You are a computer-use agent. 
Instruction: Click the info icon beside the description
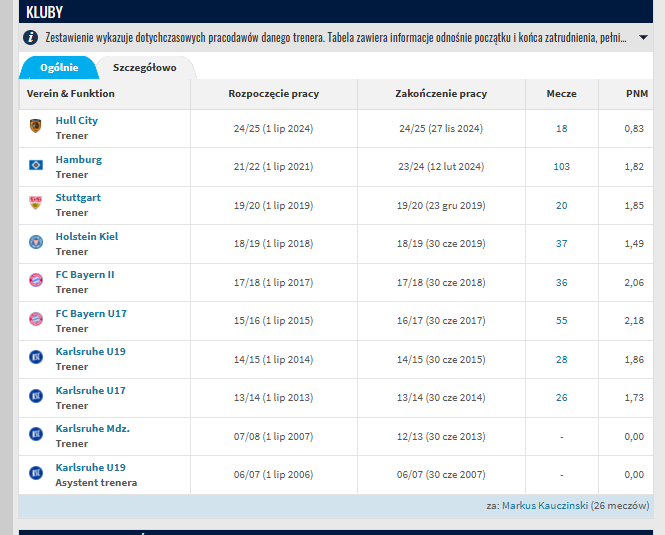30,37
